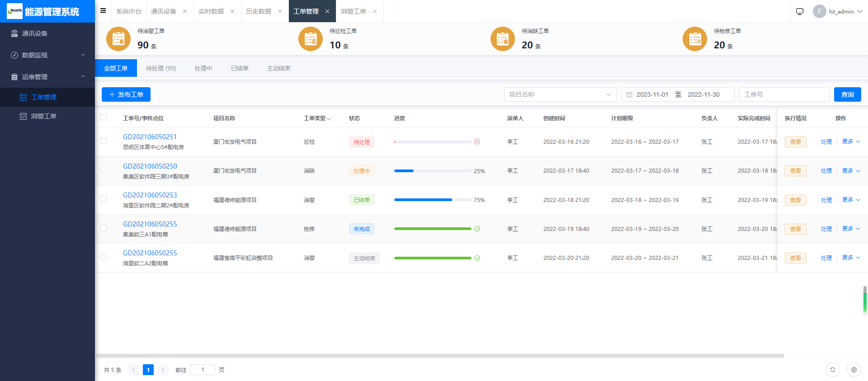Viewport: 868px width, 381px height.
Task: Check the row for GD202106050250
Action: pyautogui.click(x=104, y=169)
